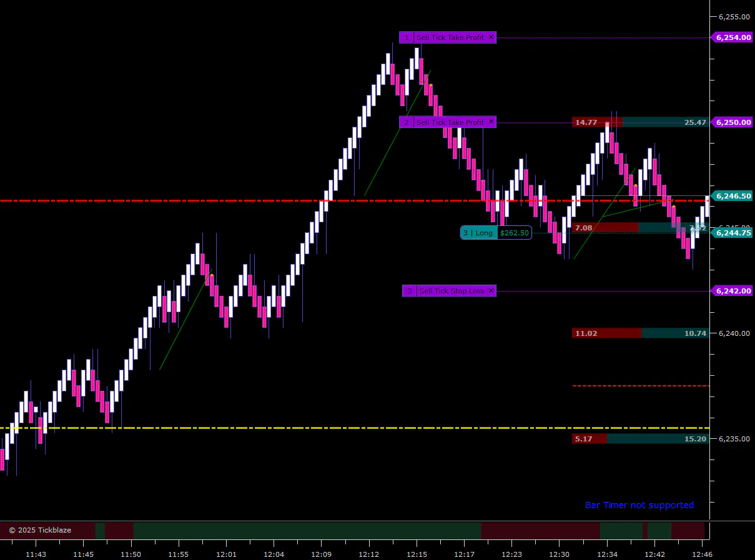Click the 15.20 volume bar value
The width and height of the screenshot is (755, 560).
pos(695,439)
